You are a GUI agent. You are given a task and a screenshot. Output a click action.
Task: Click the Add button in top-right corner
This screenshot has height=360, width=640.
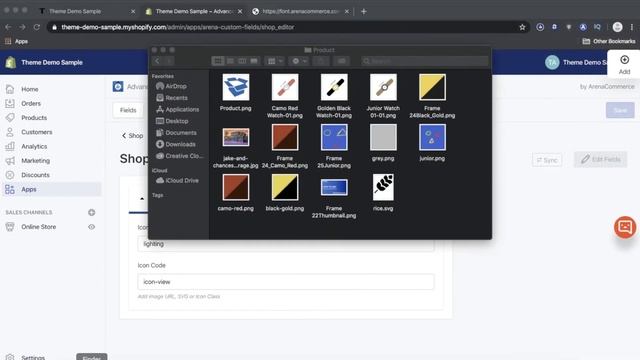624,65
